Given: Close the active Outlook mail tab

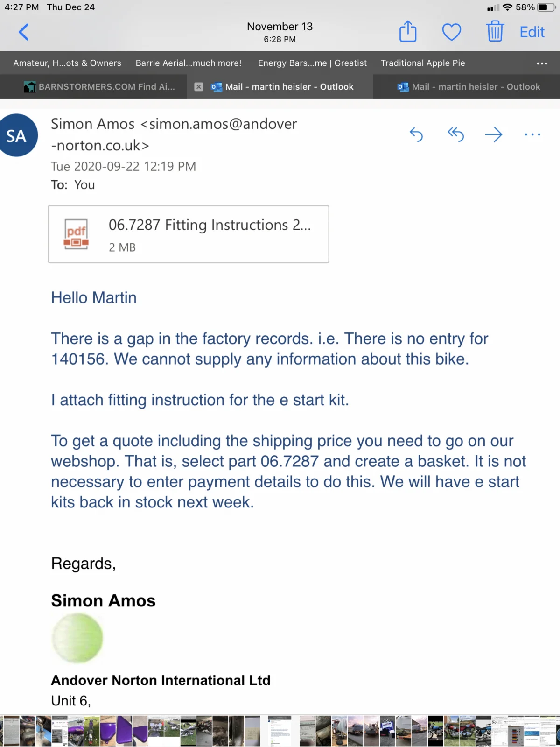Looking at the screenshot, I should coord(199,87).
